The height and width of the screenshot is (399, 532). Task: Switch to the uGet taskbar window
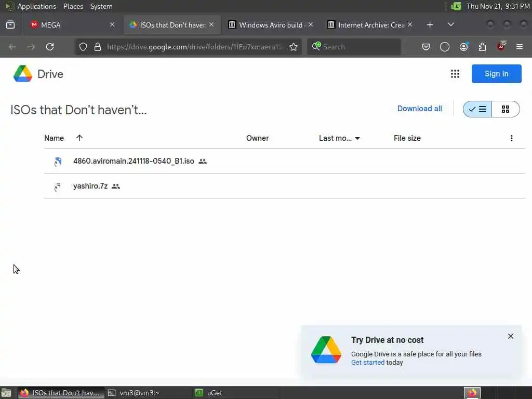[235, 393]
